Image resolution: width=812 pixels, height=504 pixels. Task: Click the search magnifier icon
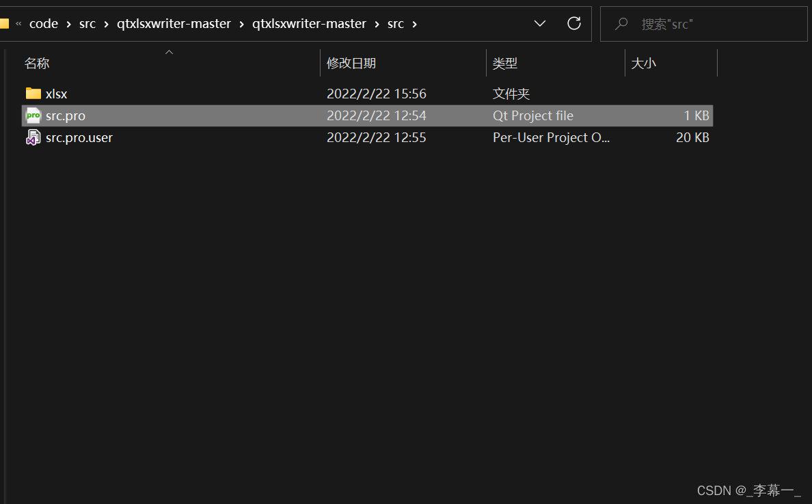(x=621, y=24)
